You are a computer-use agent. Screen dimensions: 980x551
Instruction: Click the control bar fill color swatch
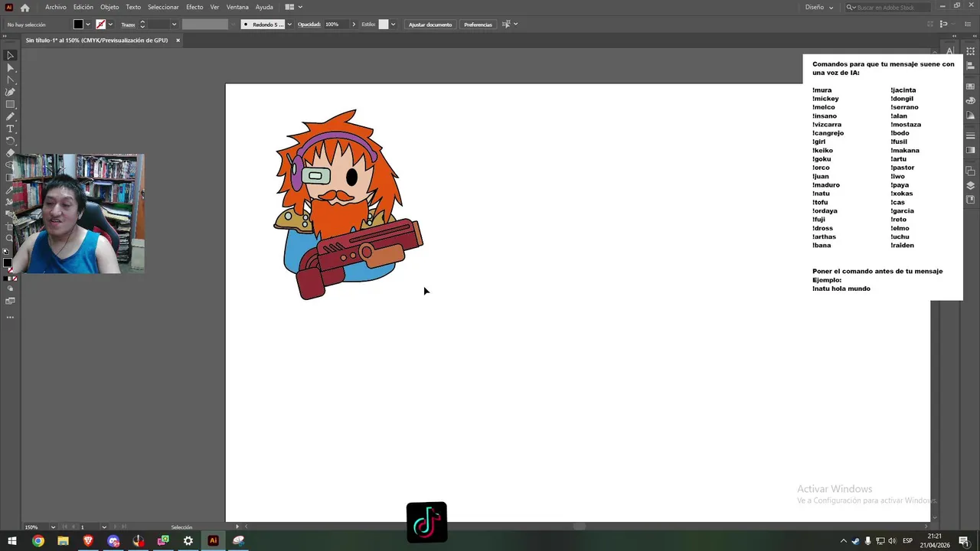[78, 24]
